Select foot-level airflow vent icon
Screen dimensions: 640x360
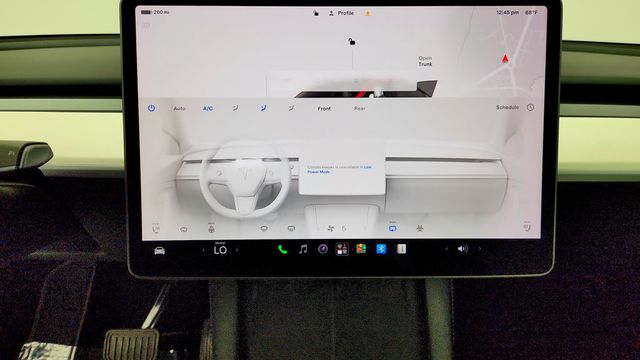291,108
